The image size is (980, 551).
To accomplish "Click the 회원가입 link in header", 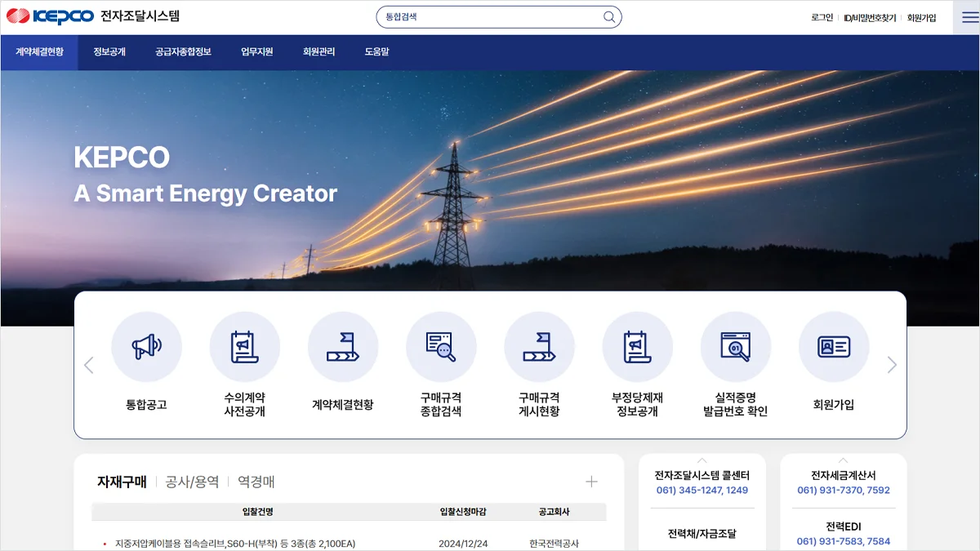I will (921, 17).
